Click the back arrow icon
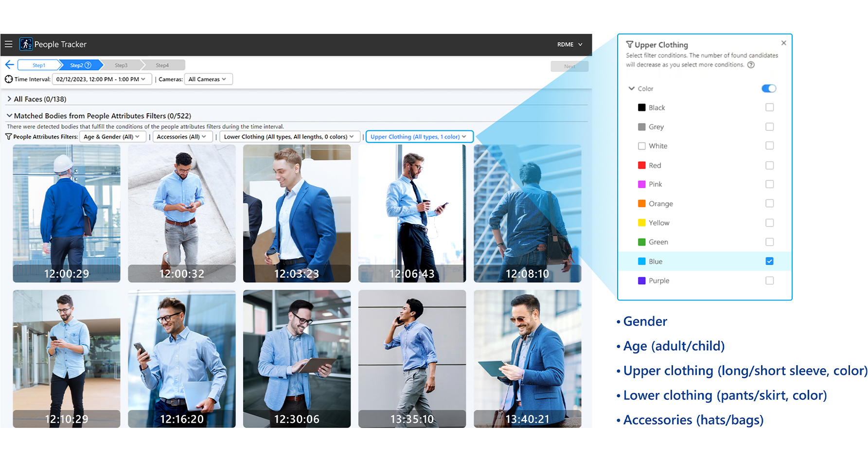Image resolution: width=868 pixels, height=462 pixels. coord(9,65)
